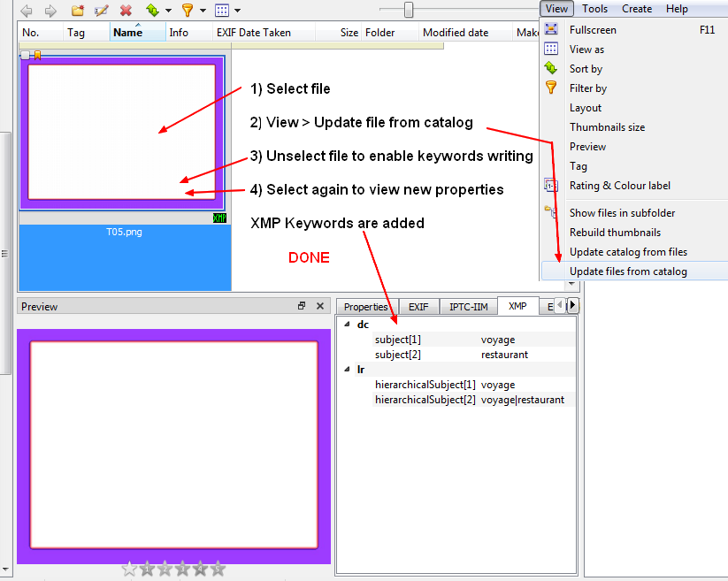
Task: Click the back navigation arrow icon
Action: (26, 11)
